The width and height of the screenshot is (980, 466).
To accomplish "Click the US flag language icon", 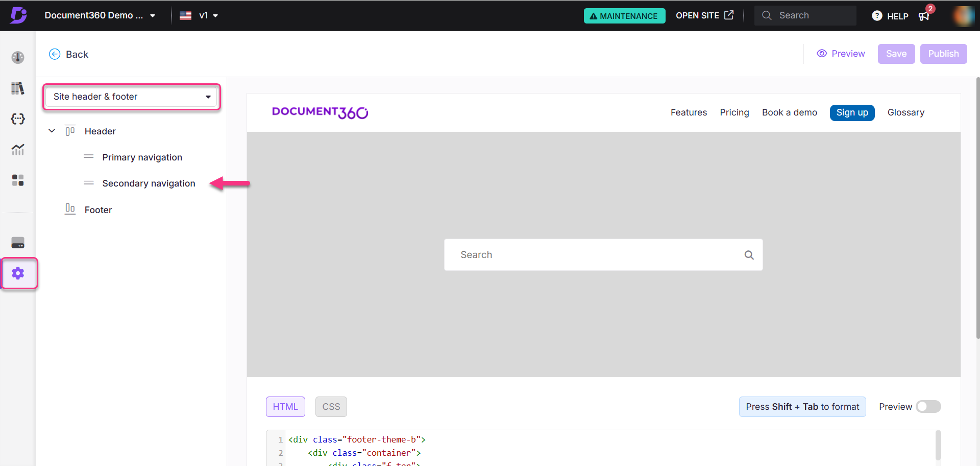I will (x=185, y=16).
